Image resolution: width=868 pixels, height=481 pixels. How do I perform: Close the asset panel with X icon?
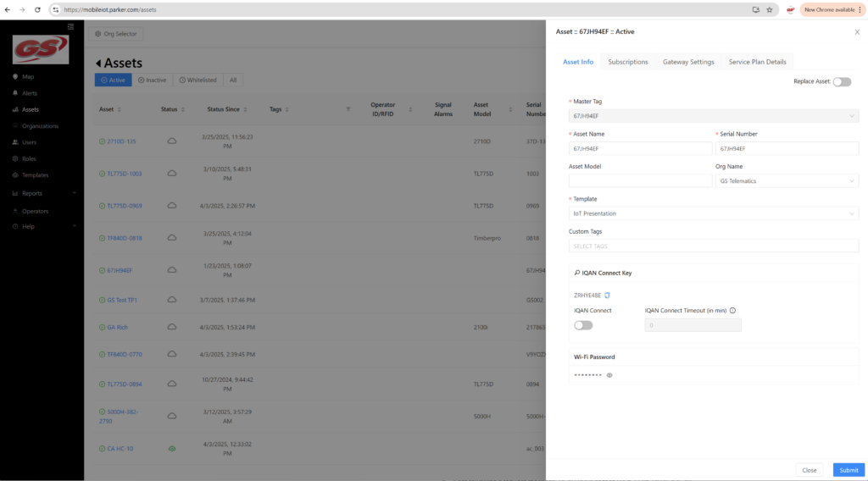coord(856,31)
